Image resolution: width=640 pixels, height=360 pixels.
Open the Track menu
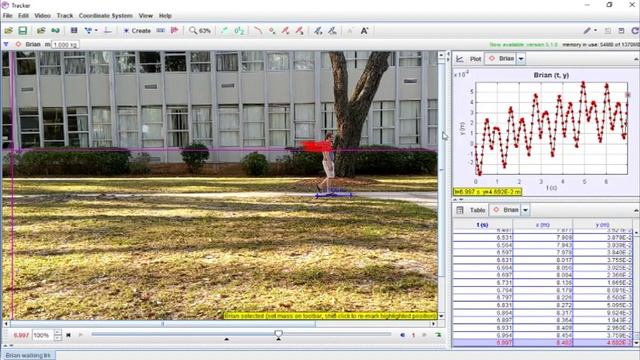click(64, 16)
